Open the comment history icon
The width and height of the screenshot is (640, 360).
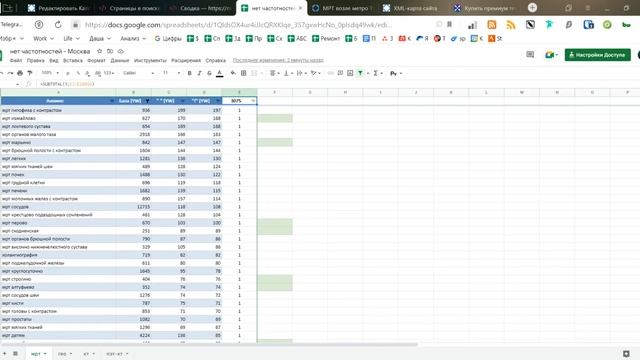pyautogui.click(x=530, y=55)
